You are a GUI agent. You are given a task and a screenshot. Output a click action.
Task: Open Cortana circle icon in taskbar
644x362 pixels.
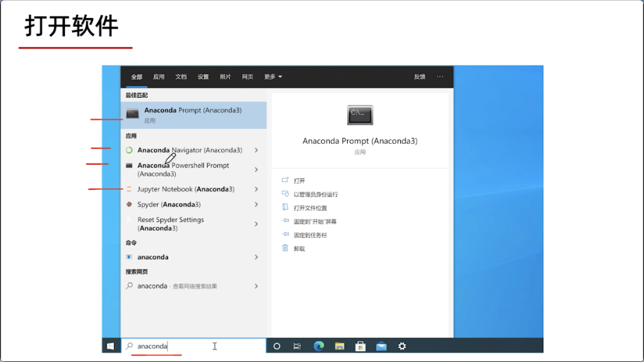(x=277, y=346)
